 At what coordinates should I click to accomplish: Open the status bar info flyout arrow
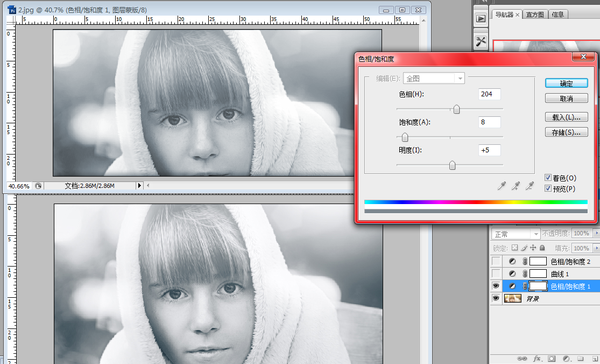(139, 186)
